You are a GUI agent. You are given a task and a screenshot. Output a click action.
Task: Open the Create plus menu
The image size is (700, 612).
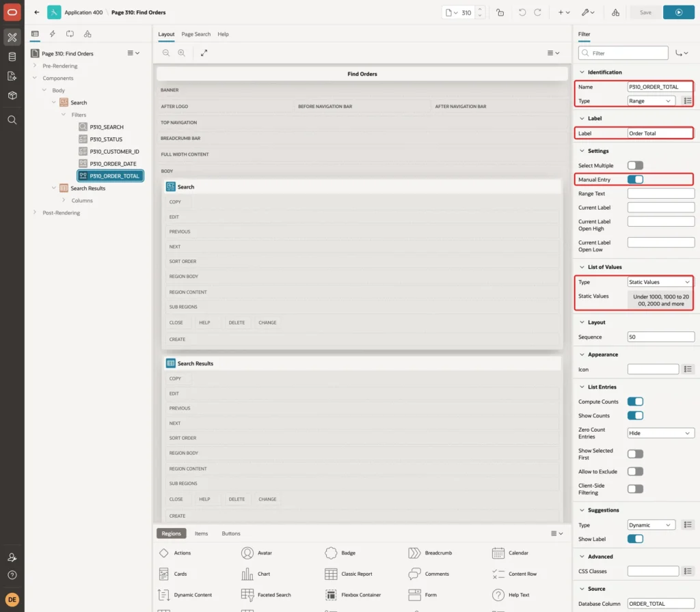564,12
